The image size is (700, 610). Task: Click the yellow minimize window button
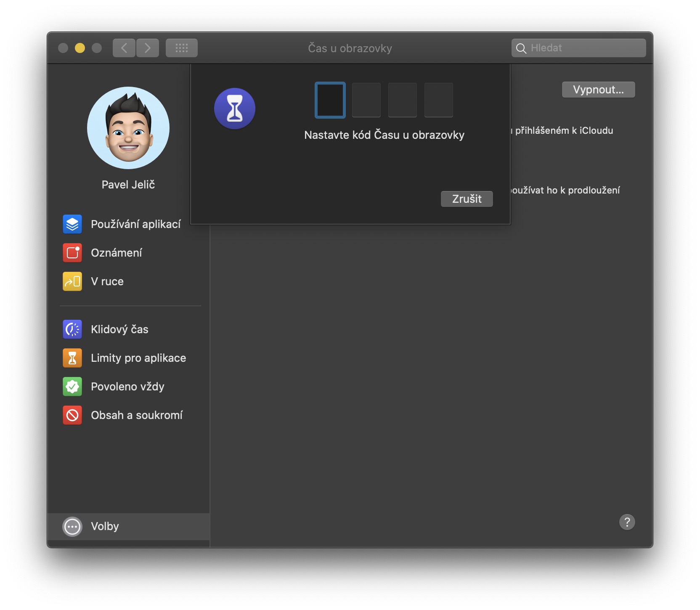(x=80, y=48)
